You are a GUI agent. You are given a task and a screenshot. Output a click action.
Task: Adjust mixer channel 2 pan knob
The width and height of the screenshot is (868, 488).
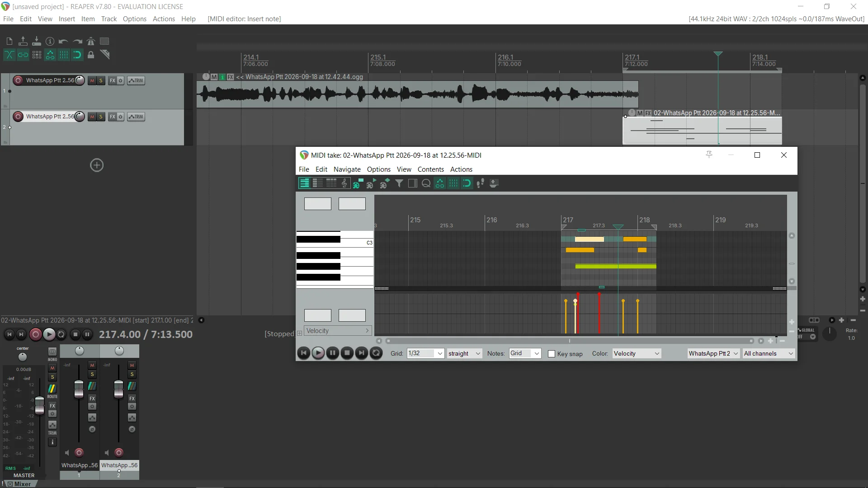(119, 351)
